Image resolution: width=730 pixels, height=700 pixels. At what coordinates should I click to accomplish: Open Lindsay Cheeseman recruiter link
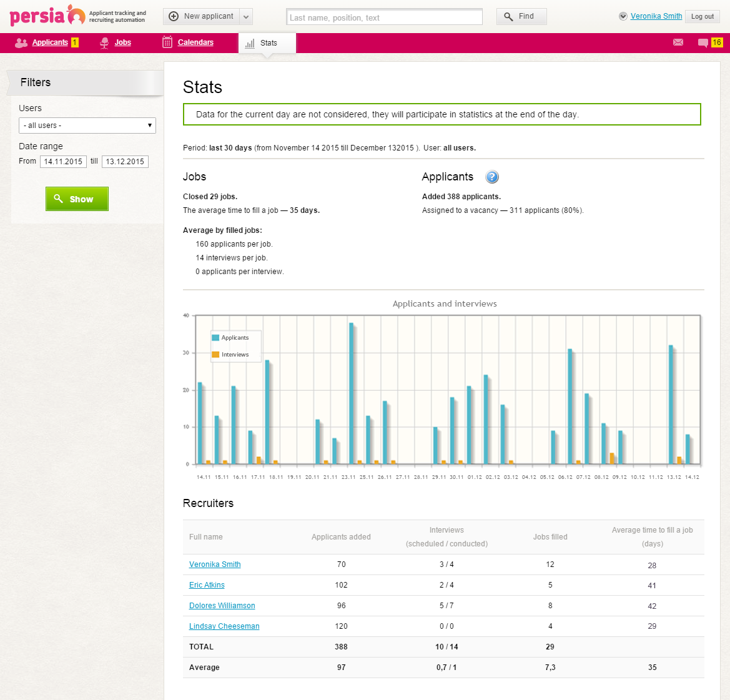[224, 626]
